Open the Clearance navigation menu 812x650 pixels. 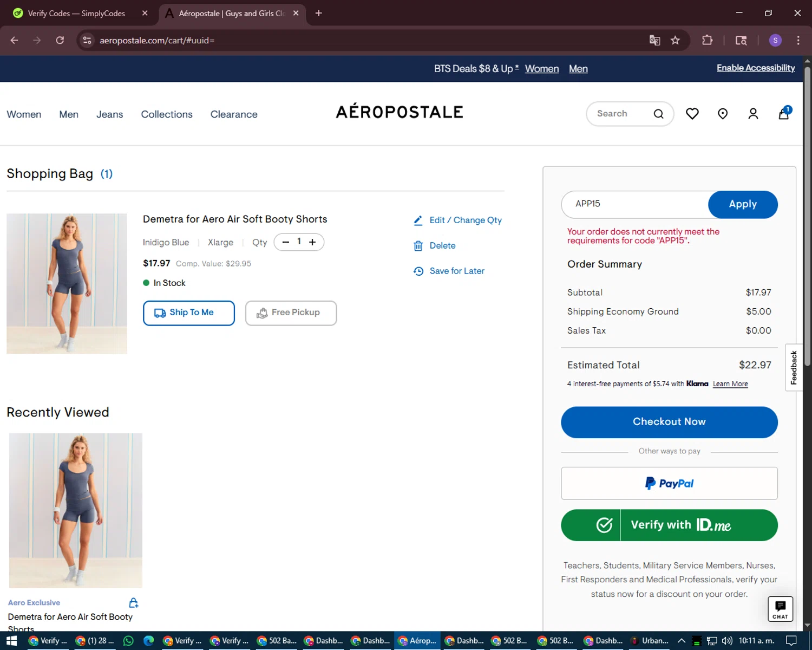click(x=234, y=114)
